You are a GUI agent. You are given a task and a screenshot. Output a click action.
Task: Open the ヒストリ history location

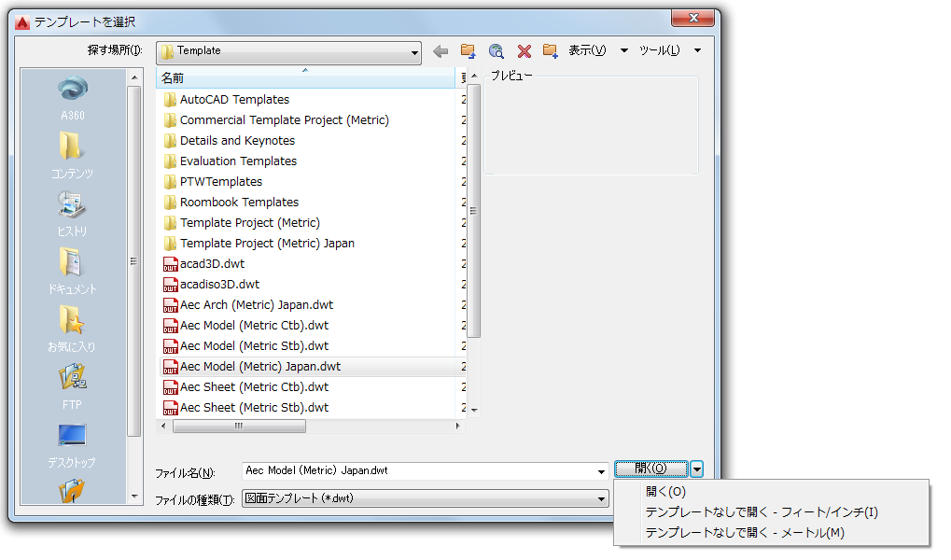(72, 213)
